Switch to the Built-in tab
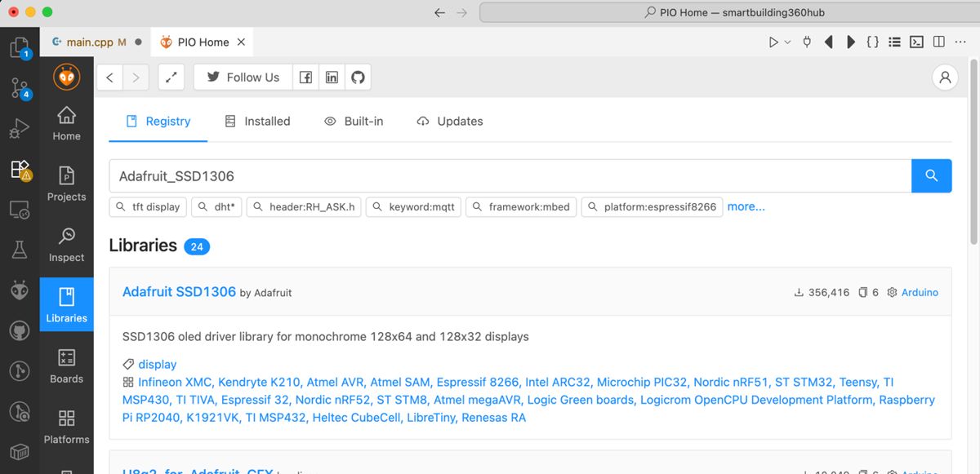 [x=354, y=121]
